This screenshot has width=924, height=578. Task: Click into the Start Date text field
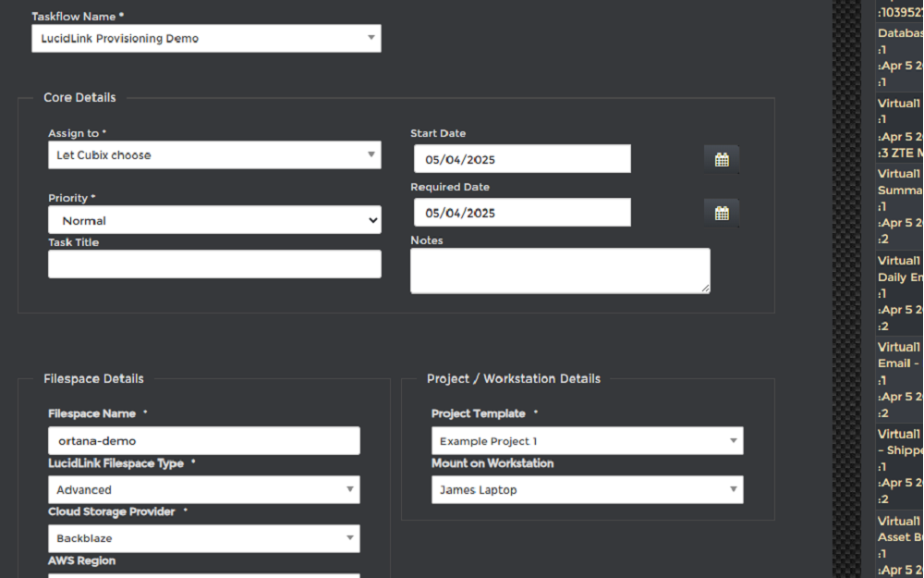(522, 159)
